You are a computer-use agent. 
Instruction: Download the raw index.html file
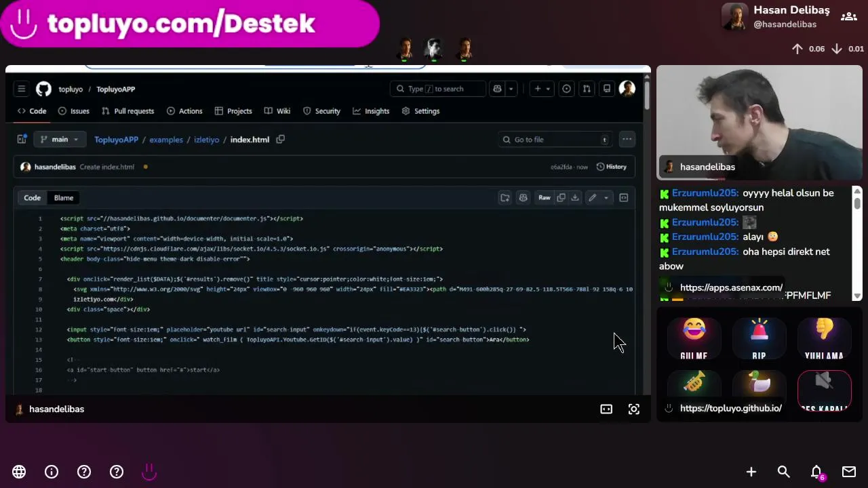tap(575, 198)
